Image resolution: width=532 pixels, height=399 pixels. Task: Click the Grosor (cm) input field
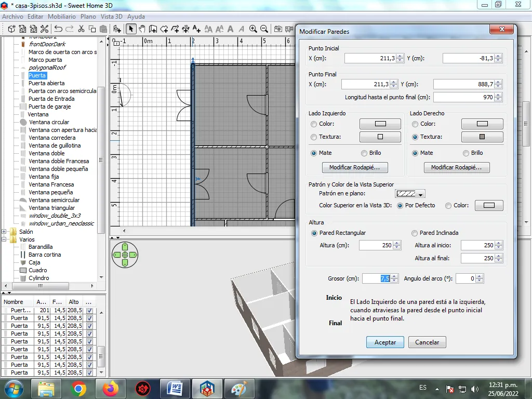pyautogui.click(x=377, y=278)
